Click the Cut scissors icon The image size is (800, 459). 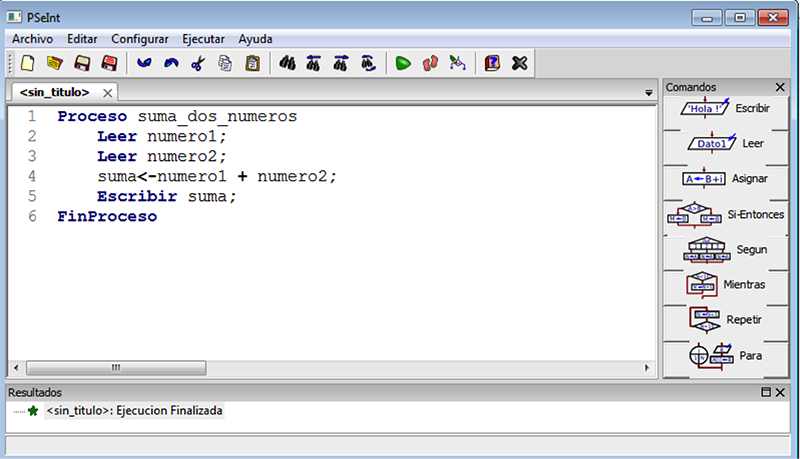pyautogui.click(x=197, y=63)
